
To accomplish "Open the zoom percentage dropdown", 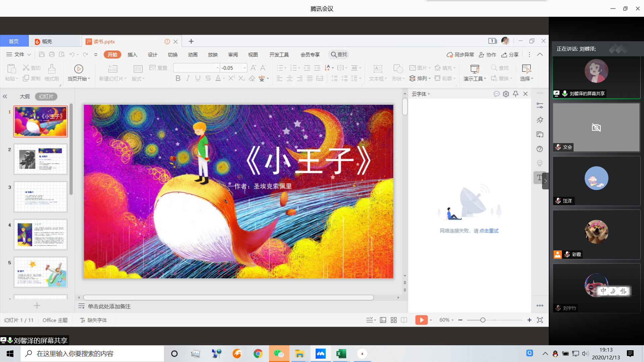I will (x=446, y=320).
